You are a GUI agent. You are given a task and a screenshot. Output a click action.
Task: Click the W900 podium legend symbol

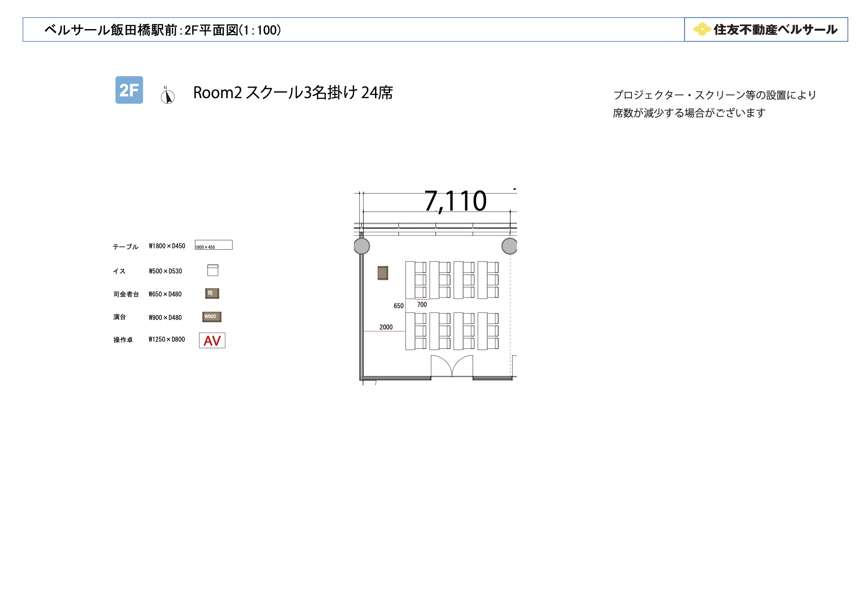(x=212, y=317)
